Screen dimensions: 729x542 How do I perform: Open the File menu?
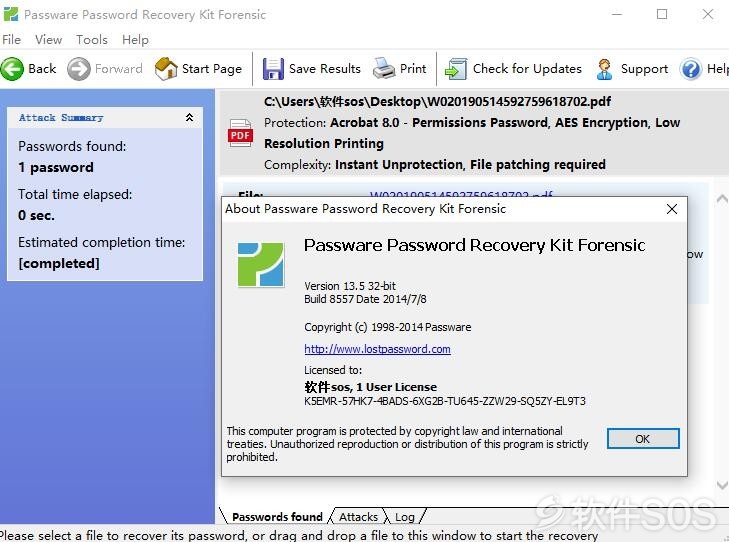[x=12, y=40]
